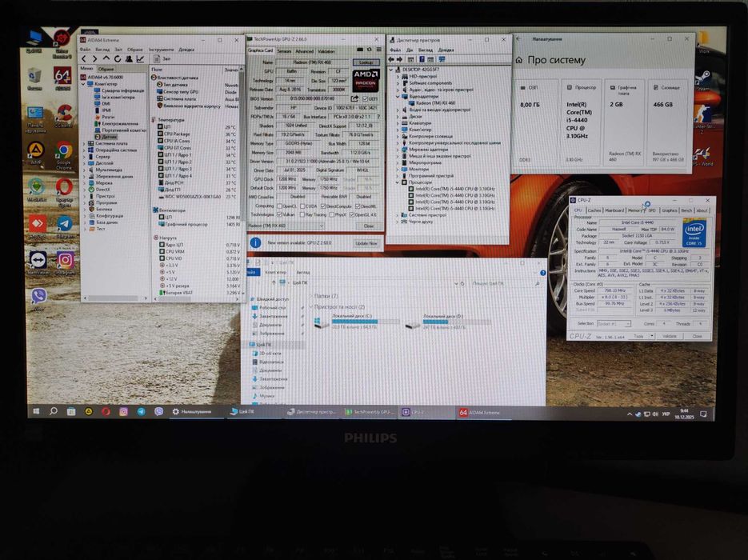748x560 pixels.
Task: Open Viber from taskbar
Action: [x=158, y=411]
